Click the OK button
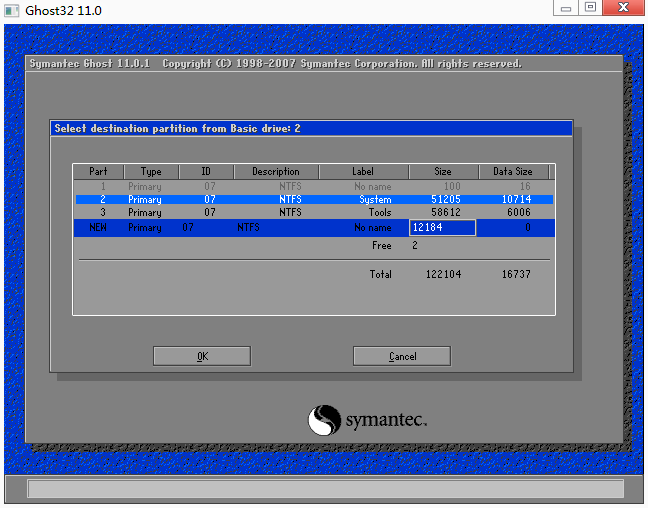648x508 pixels. [x=202, y=356]
